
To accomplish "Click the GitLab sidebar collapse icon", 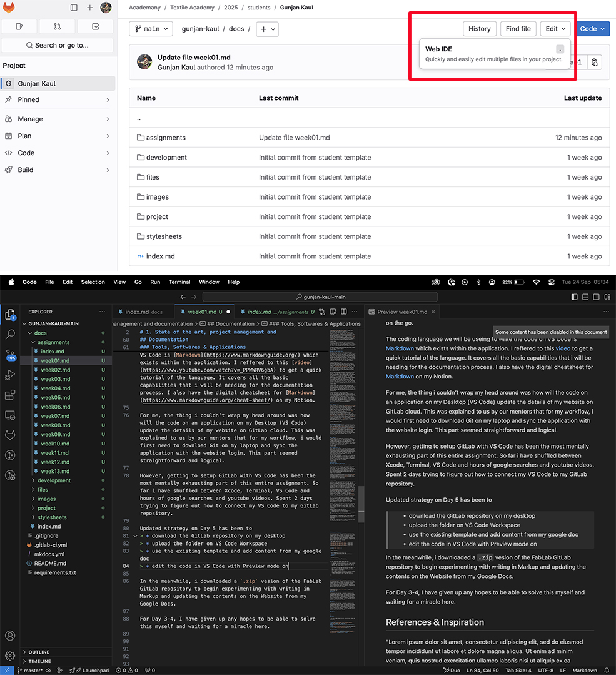I will (x=74, y=8).
